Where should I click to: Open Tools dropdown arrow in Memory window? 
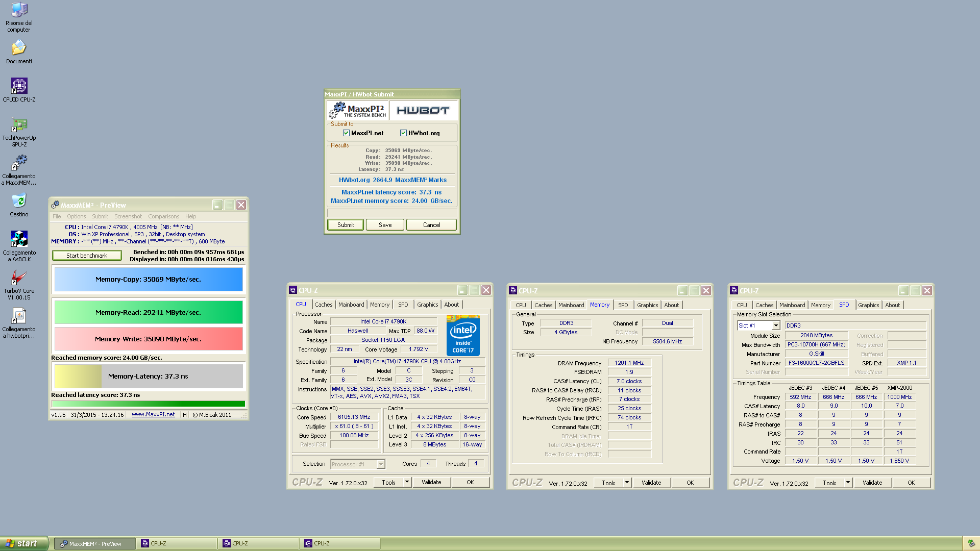pos(627,483)
